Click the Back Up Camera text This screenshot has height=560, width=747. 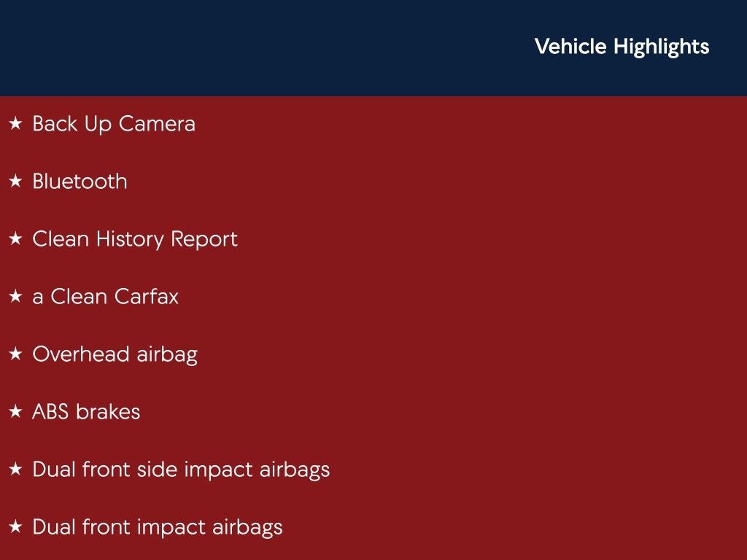pos(114,124)
